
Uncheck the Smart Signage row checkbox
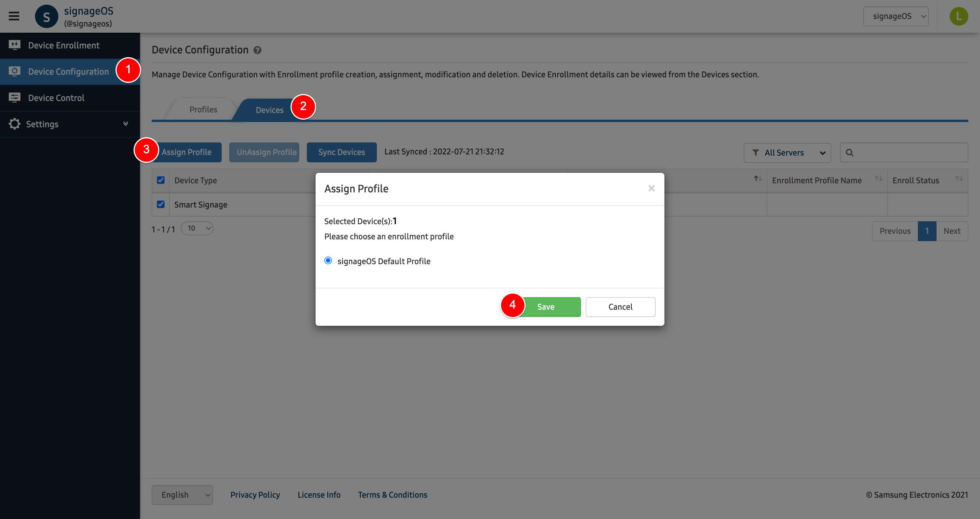coord(160,205)
